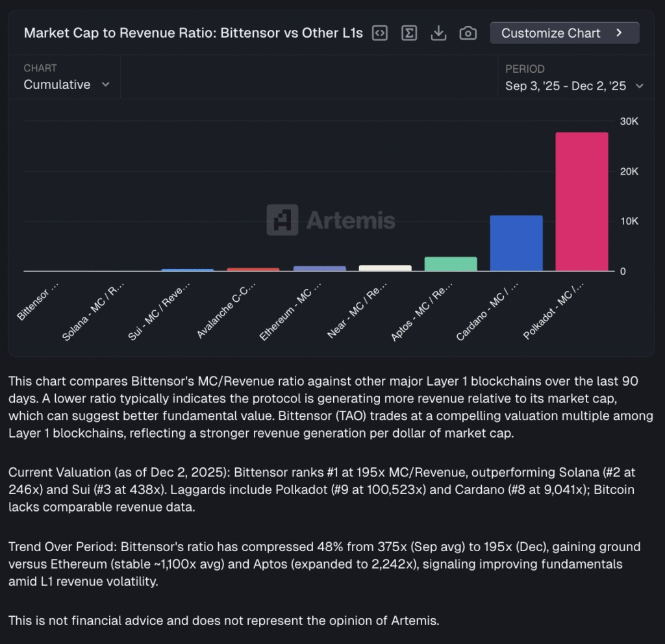Click the Artemis watermark logo

(331, 220)
